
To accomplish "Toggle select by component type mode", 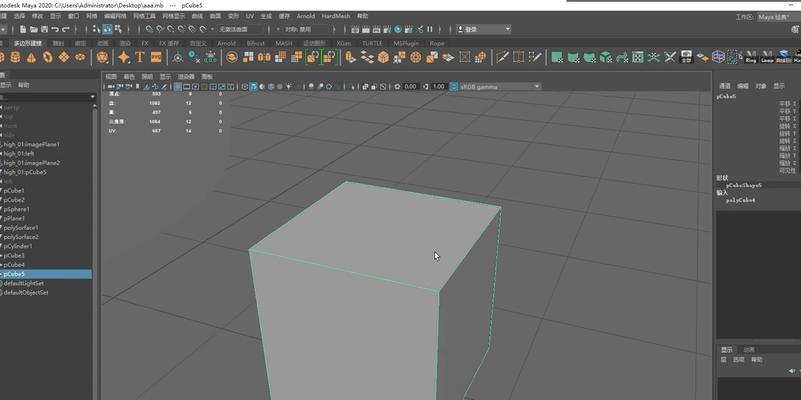I will click(x=118, y=29).
